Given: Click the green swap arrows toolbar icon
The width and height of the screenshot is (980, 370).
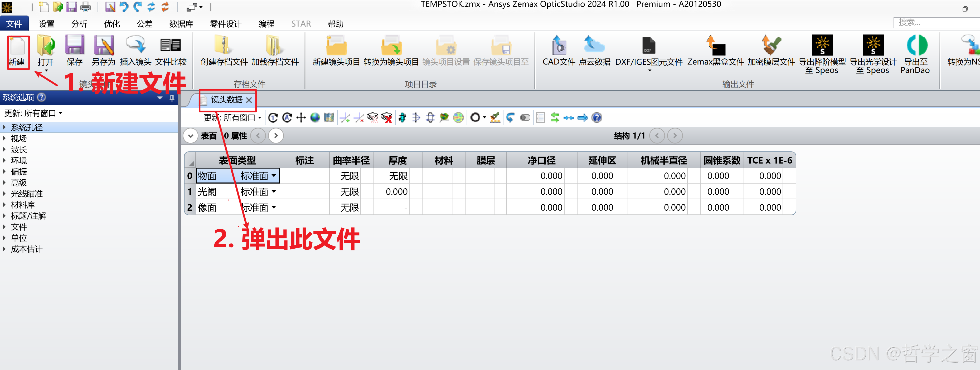Looking at the screenshot, I should point(555,118).
